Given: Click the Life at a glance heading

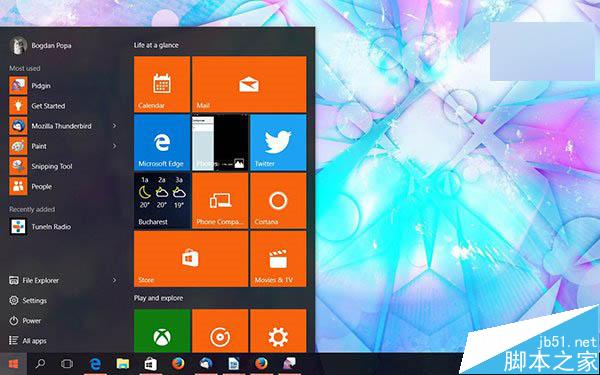Looking at the screenshot, I should pos(156,45).
